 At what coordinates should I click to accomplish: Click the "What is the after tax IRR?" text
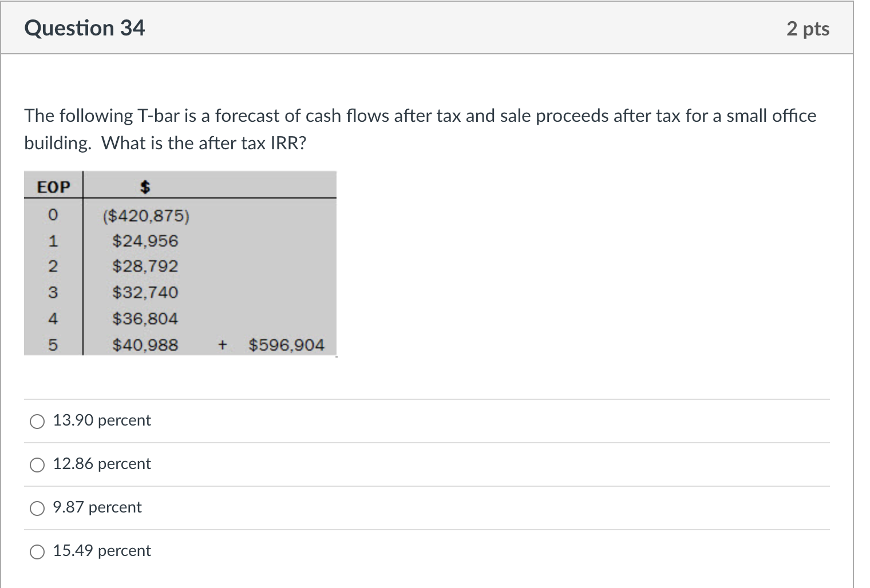point(204,143)
